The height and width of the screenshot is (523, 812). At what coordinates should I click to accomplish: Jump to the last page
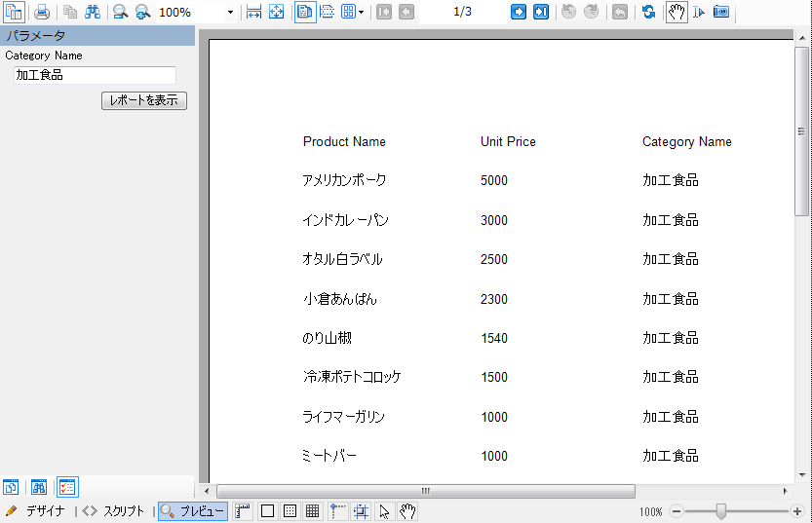coord(541,12)
